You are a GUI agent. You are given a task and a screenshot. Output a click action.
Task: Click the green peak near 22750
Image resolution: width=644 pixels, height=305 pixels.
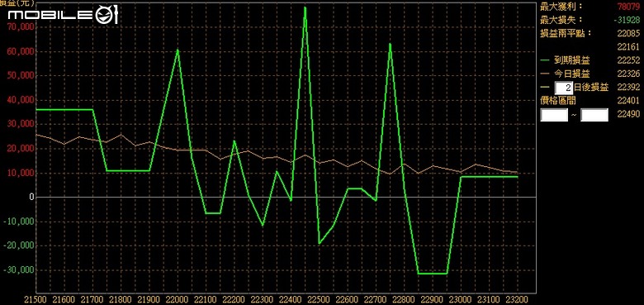pyautogui.click(x=390, y=45)
